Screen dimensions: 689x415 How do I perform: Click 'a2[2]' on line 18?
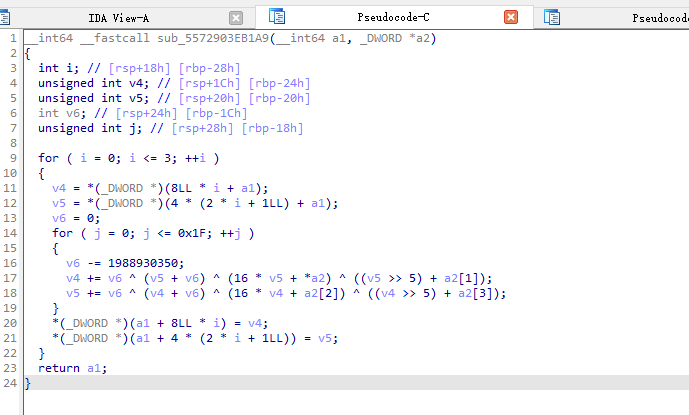[321, 293]
